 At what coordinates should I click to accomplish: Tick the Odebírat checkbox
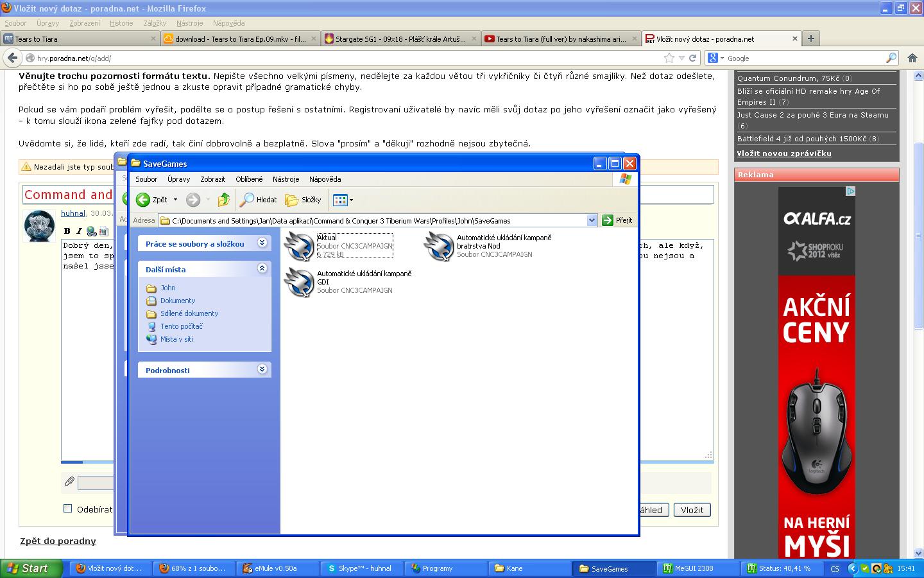(68, 509)
